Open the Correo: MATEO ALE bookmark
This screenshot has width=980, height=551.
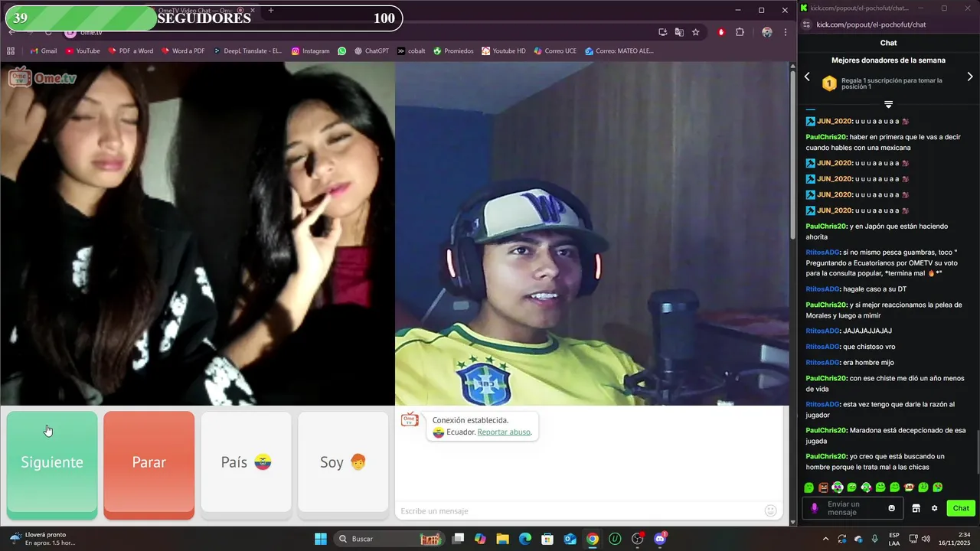point(619,51)
